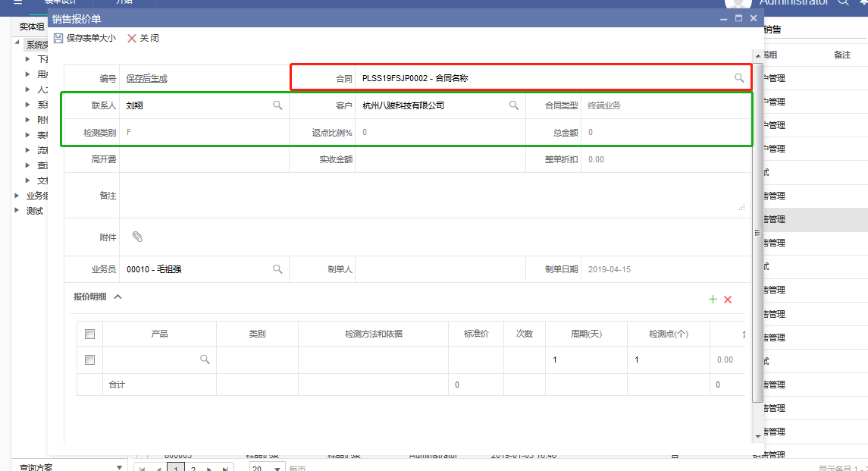The image size is (868, 471).
Task: Click the 保存表单大小 save button
Action: coord(83,38)
